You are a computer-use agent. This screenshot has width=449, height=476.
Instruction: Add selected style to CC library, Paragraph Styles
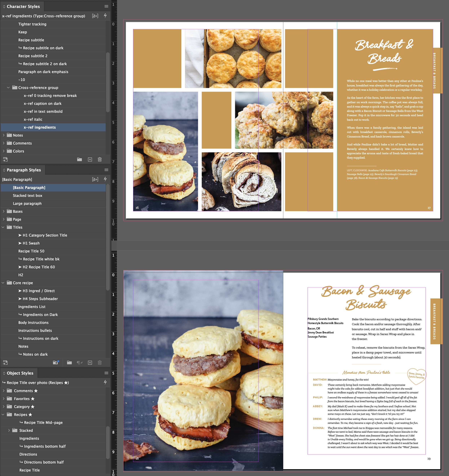(x=5, y=363)
